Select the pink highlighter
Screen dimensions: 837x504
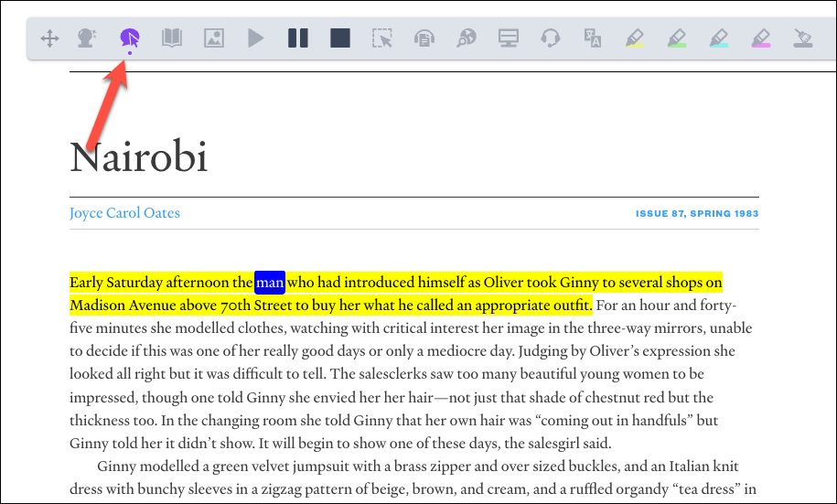[761, 38]
